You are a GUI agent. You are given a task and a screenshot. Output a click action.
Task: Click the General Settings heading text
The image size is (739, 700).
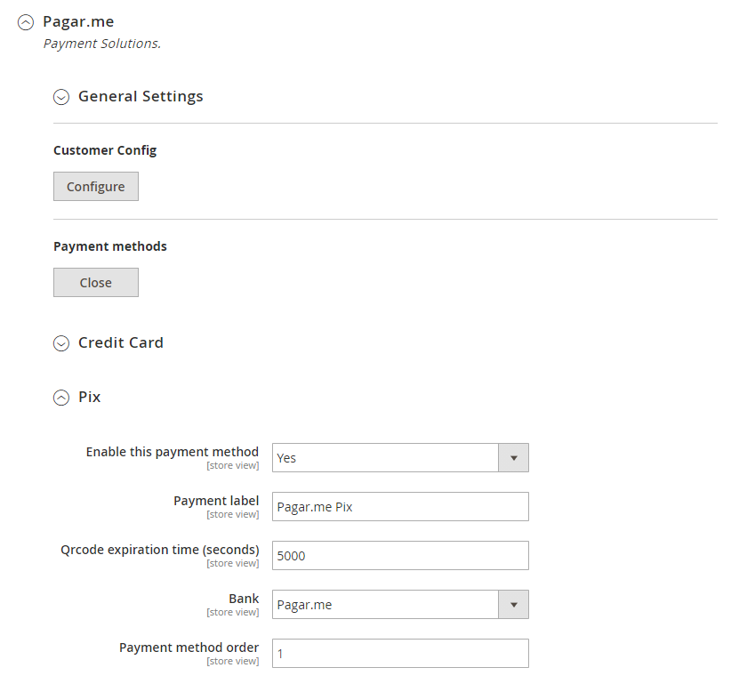(x=141, y=96)
